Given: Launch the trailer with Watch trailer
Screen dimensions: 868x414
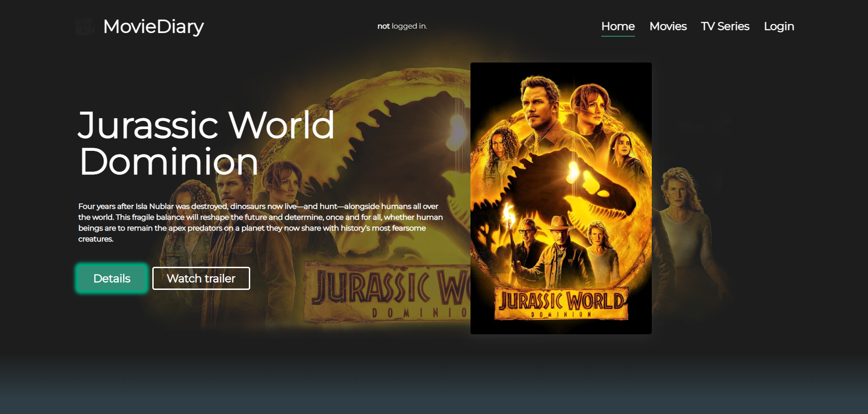Looking at the screenshot, I should tap(201, 278).
